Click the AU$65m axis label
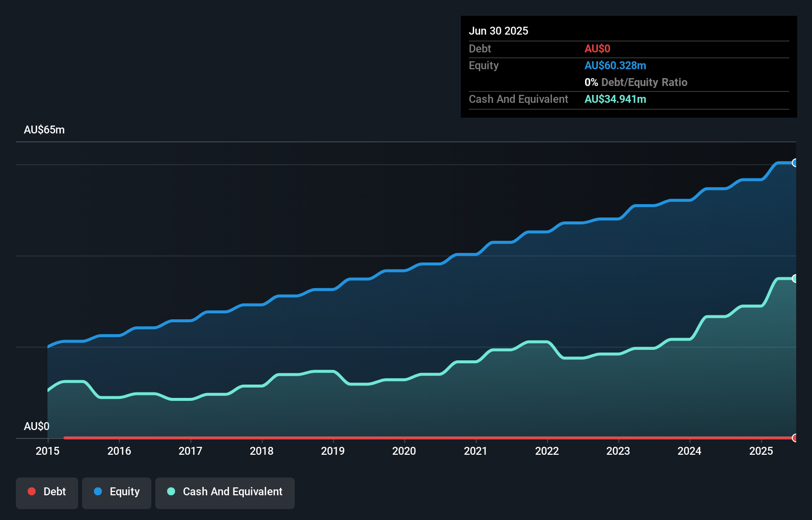 pos(44,130)
